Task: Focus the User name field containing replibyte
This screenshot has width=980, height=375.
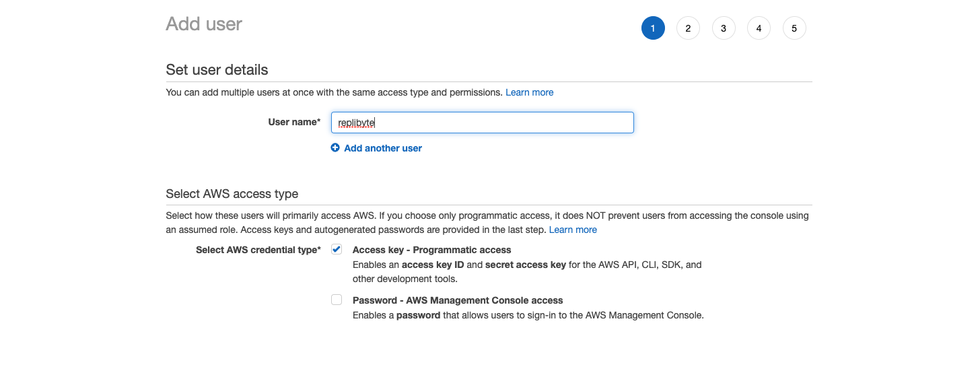Action: coord(483,123)
